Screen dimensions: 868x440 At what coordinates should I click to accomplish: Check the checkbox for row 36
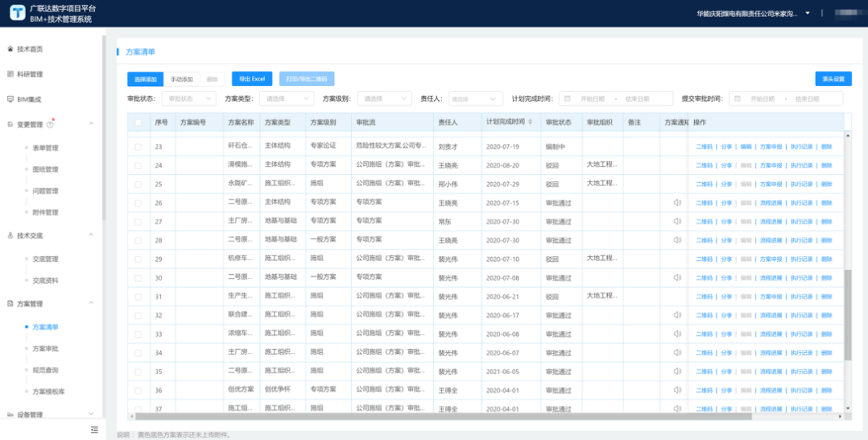pos(138,390)
